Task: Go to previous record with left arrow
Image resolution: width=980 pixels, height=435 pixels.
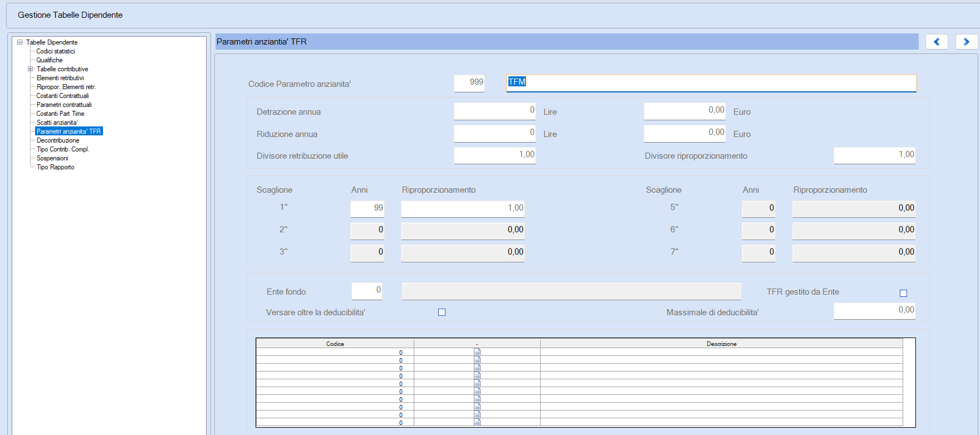Action: (937, 42)
